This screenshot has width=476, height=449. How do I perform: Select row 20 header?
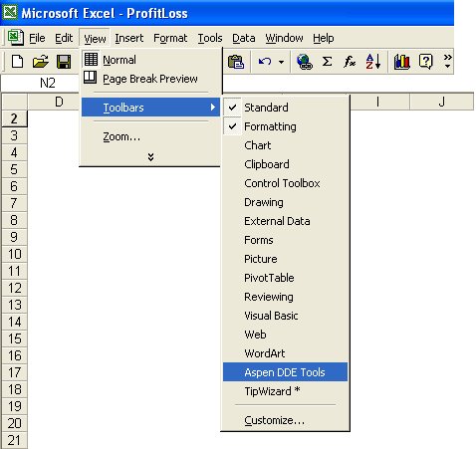(14, 423)
